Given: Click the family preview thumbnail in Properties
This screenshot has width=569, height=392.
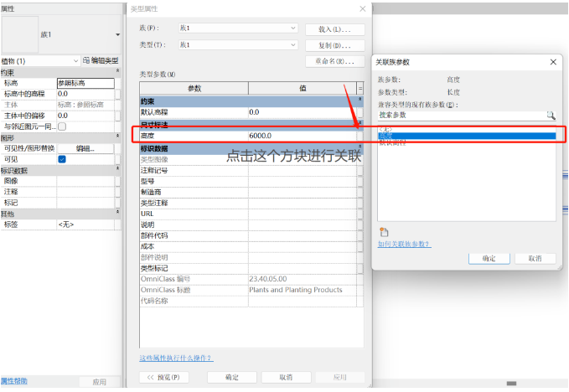Looking at the screenshot, I should click(x=20, y=34).
